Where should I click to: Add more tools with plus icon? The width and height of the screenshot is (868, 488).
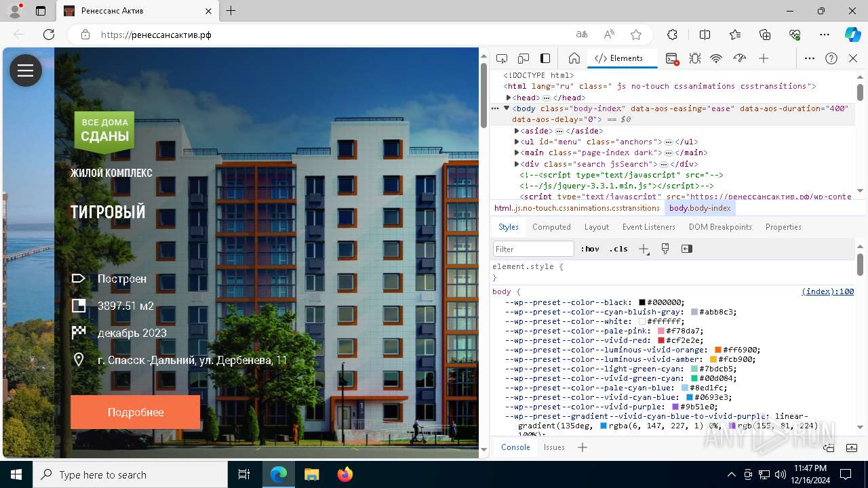[x=764, y=58]
